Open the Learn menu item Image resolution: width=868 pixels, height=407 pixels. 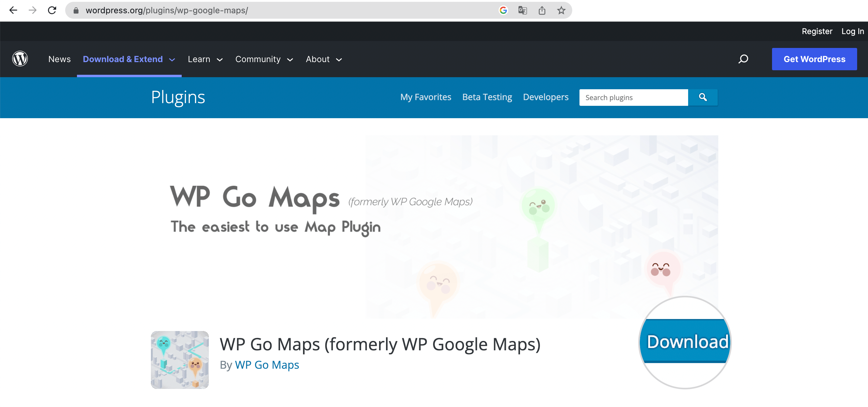(x=199, y=59)
